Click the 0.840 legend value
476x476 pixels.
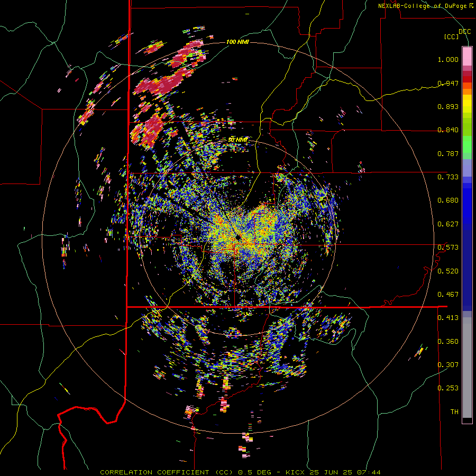(448, 130)
